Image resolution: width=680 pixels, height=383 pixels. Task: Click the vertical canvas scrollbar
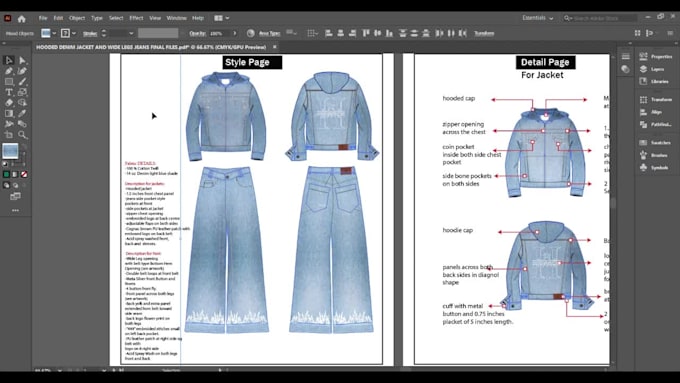coord(613,203)
